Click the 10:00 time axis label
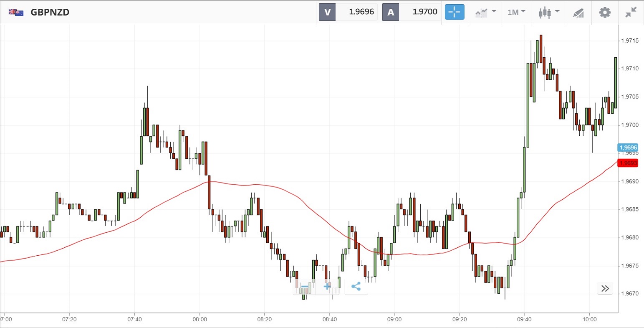The width and height of the screenshot is (644, 328). [x=589, y=320]
